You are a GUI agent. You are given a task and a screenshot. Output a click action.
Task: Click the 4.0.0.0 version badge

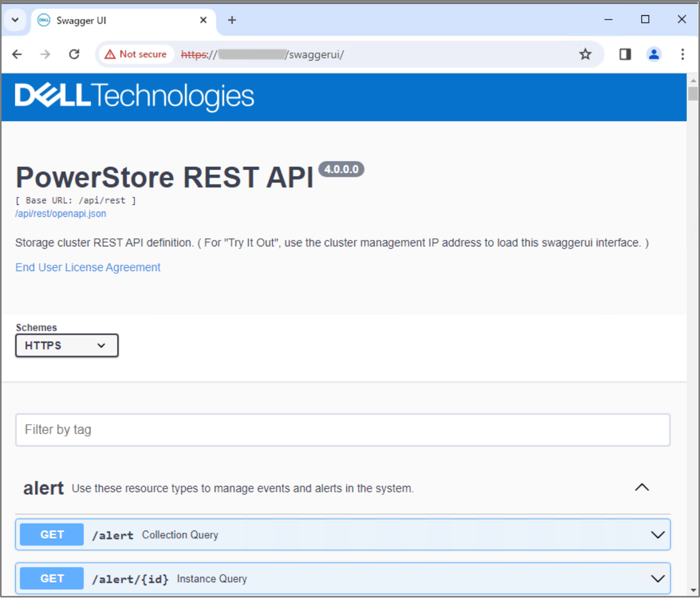342,169
